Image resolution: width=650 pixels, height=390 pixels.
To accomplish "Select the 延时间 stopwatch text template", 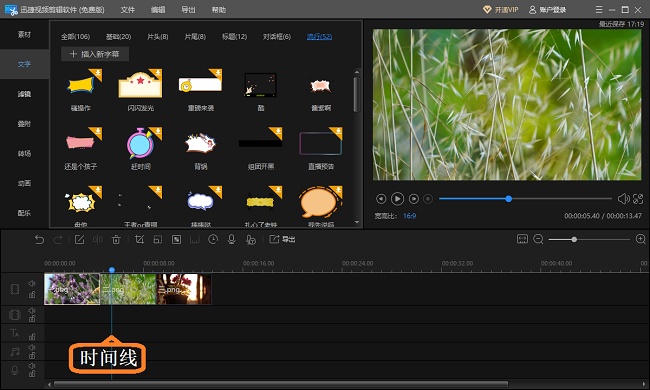I will 141,149.
